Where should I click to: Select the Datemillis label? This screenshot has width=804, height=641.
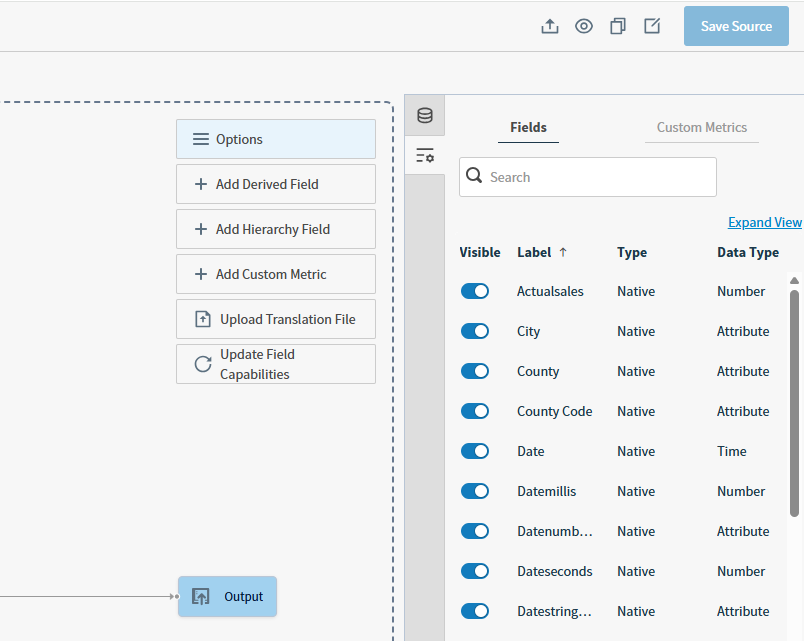click(x=547, y=491)
